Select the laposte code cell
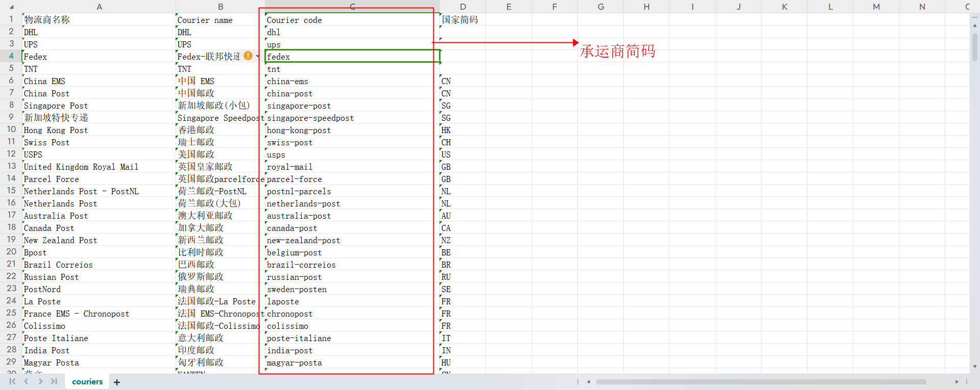The width and height of the screenshot is (980, 390). point(352,301)
